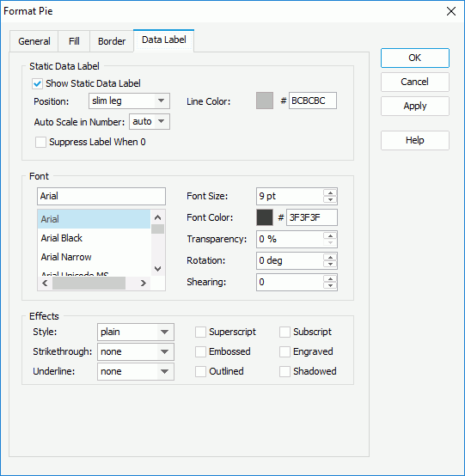465x476 pixels.
Task: Select the Data Label tab
Action: tap(163, 40)
